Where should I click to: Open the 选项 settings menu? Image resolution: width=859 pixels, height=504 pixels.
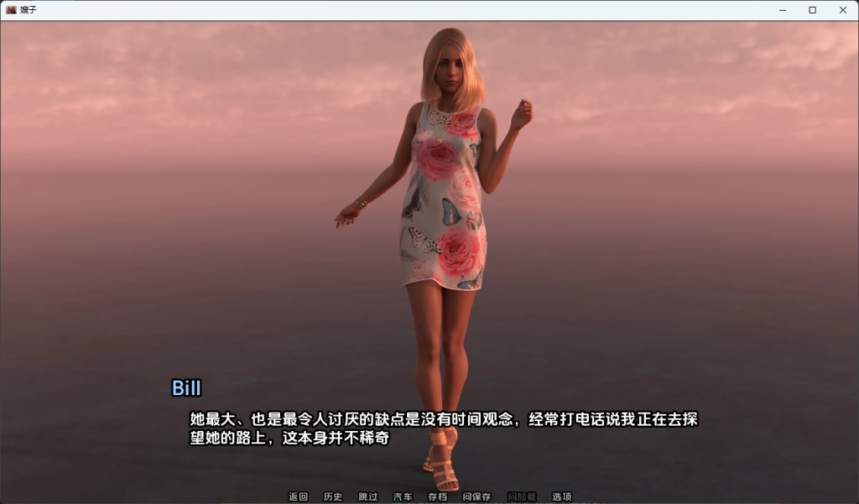(561, 496)
